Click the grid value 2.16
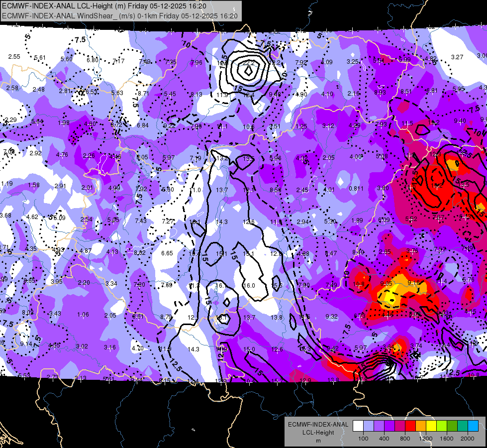 click(354, 93)
